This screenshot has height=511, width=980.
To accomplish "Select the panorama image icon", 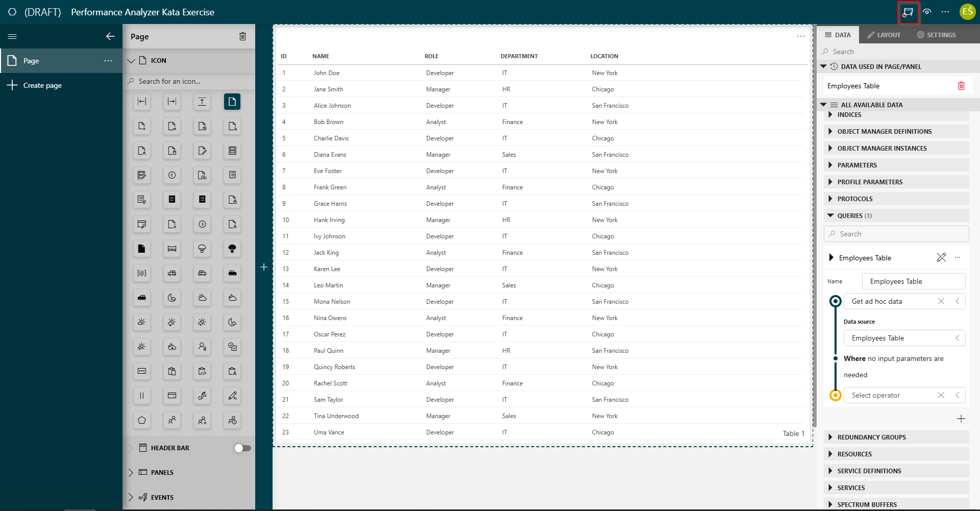I will pyautogui.click(x=172, y=249).
